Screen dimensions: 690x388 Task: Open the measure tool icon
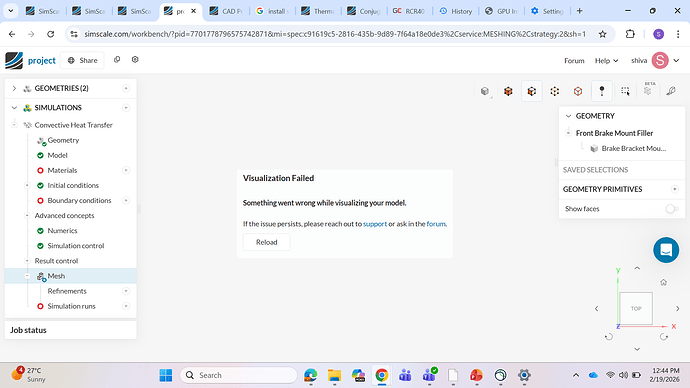(671, 91)
